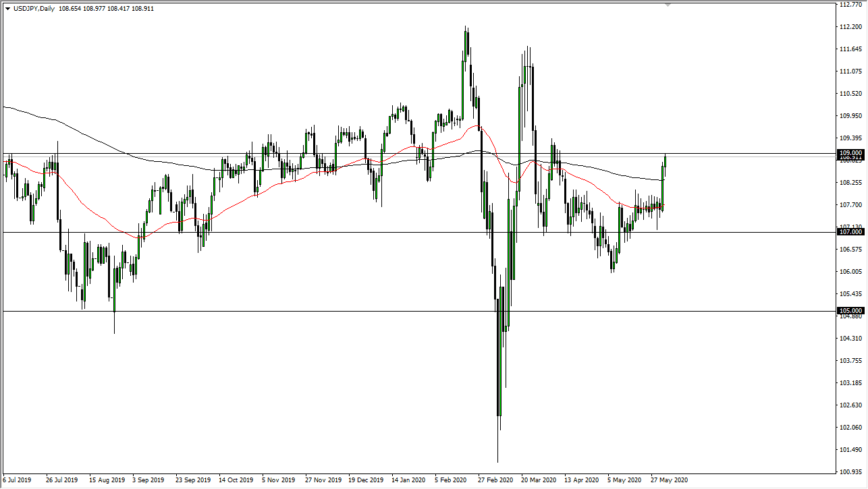The width and height of the screenshot is (868, 489).
Task: Click the 27 Feb 2020 date label
Action: coord(495,480)
